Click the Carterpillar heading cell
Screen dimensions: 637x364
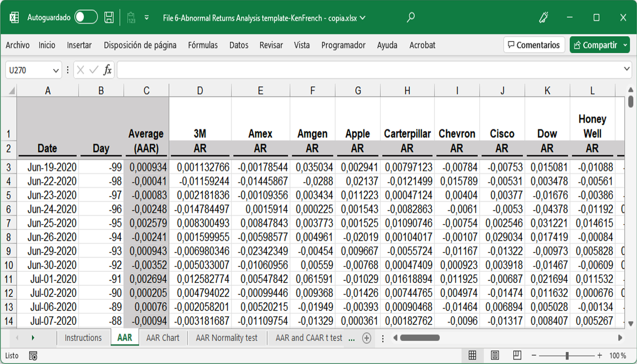coord(407,119)
